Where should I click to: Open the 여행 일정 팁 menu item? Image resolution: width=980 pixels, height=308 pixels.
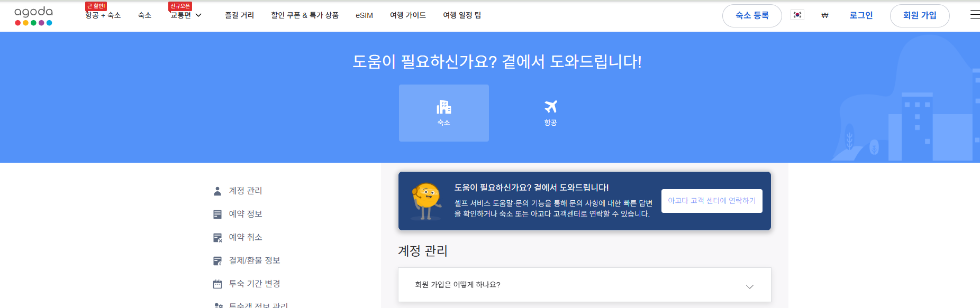click(x=462, y=15)
